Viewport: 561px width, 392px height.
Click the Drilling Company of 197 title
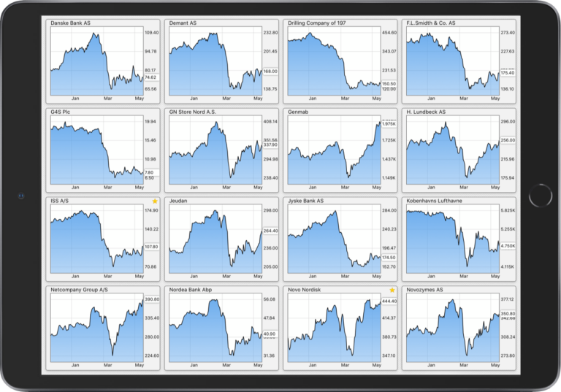[x=317, y=23]
